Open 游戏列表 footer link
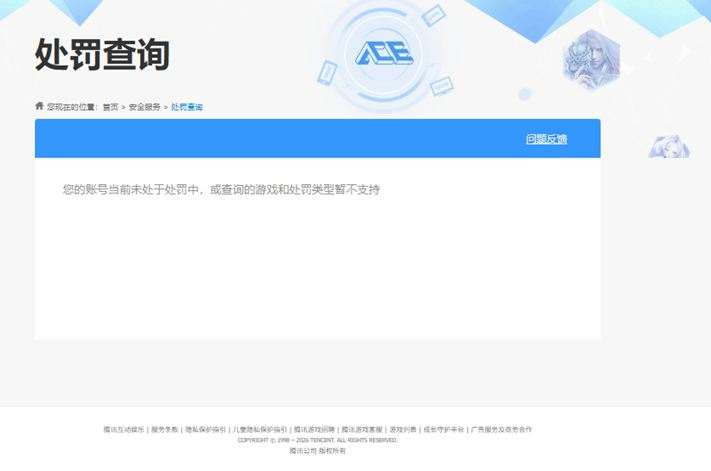Screen dimensions: 711x471 pyautogui.click(x=403, y=429)
